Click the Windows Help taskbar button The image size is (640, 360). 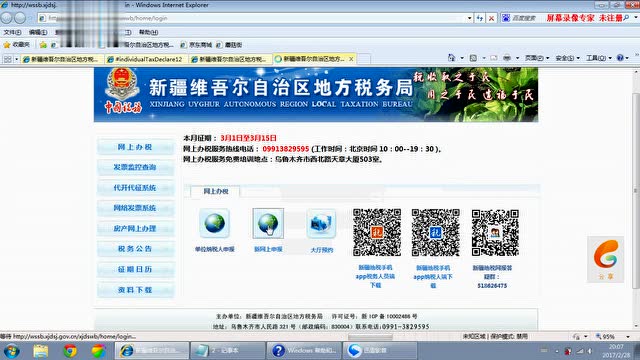click(304, 351)
